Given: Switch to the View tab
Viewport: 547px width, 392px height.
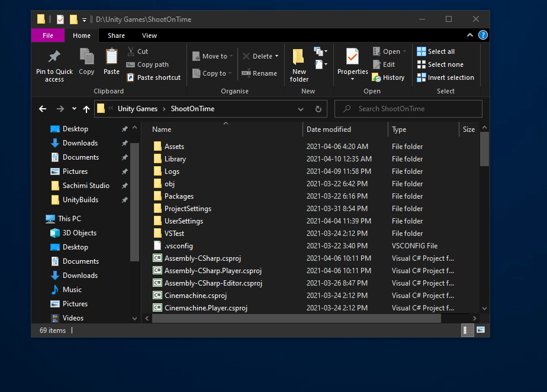Looking at the screenshot, I should (x=149, y=35).
